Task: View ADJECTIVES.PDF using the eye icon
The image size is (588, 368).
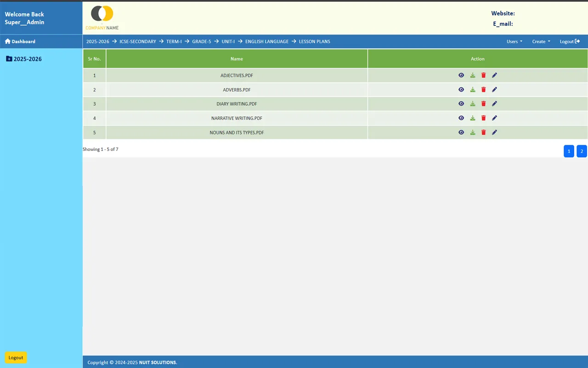Action: (x=461, y=75)
